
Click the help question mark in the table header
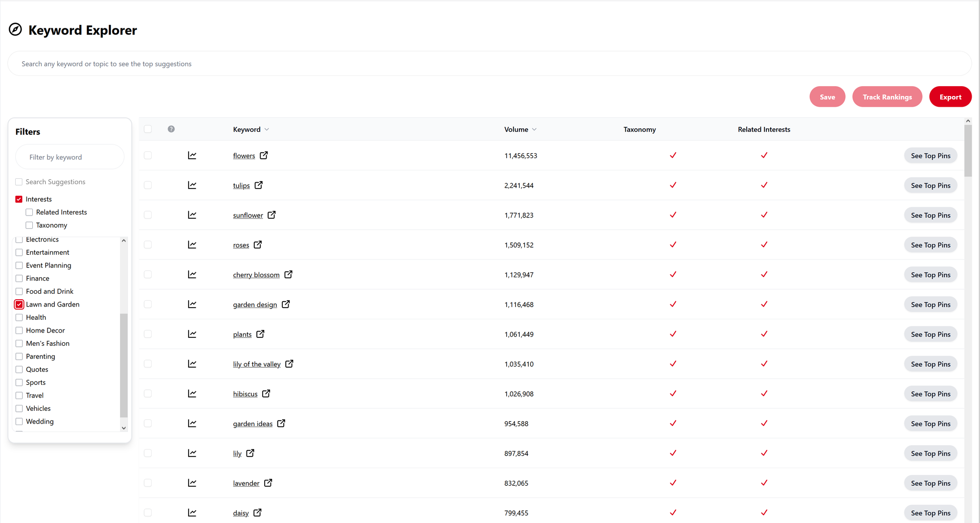171,129
